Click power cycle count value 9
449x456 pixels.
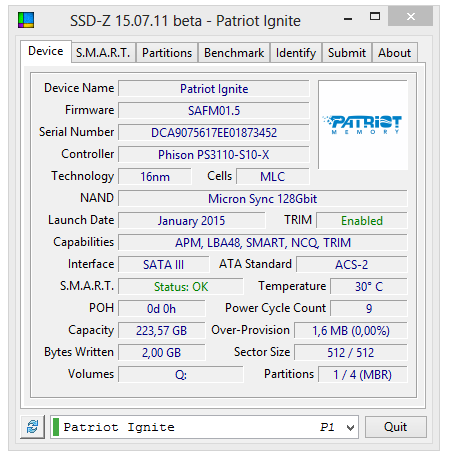pos(369,309)
